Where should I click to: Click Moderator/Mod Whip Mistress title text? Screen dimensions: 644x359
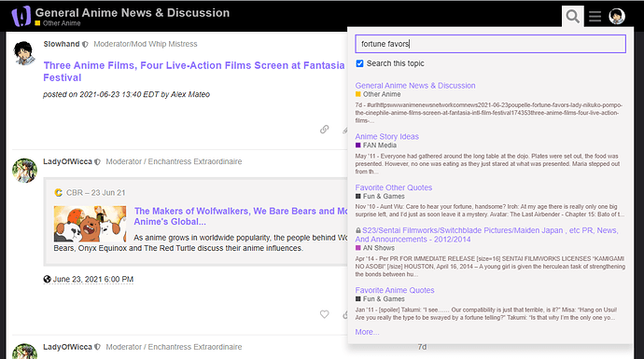tap(146, 44)
